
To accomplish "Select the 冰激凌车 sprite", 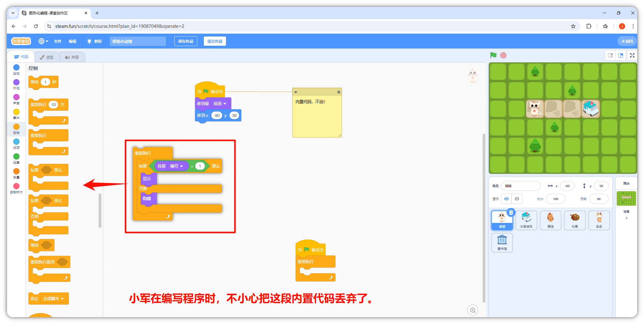I will coord(526,220).
